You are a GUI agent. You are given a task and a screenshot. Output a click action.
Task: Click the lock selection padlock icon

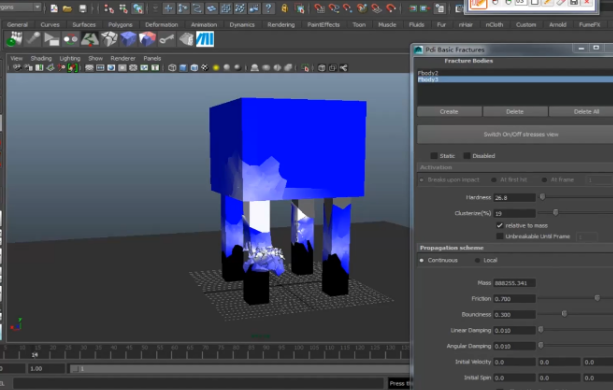click(x=285, y=8)
